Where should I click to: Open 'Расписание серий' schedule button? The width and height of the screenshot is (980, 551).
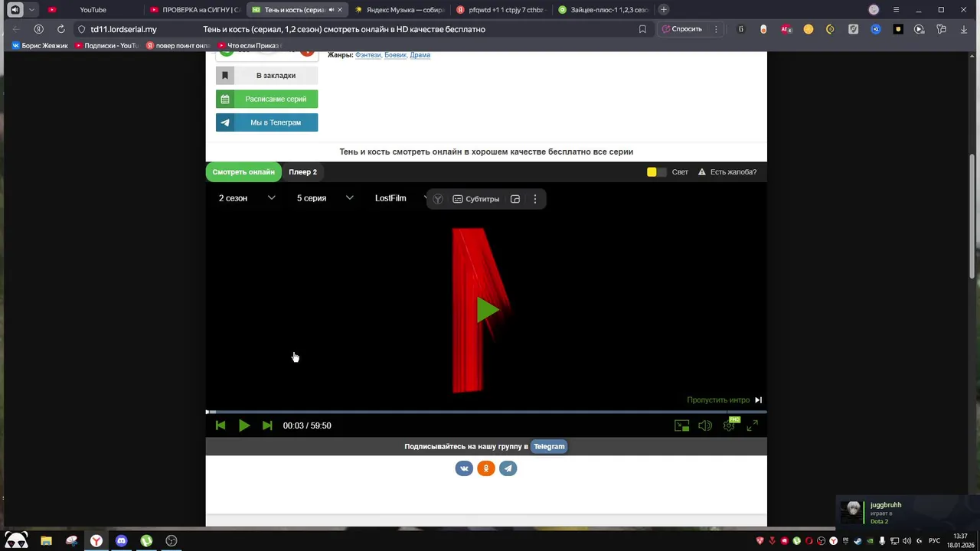tap(266, 99)
